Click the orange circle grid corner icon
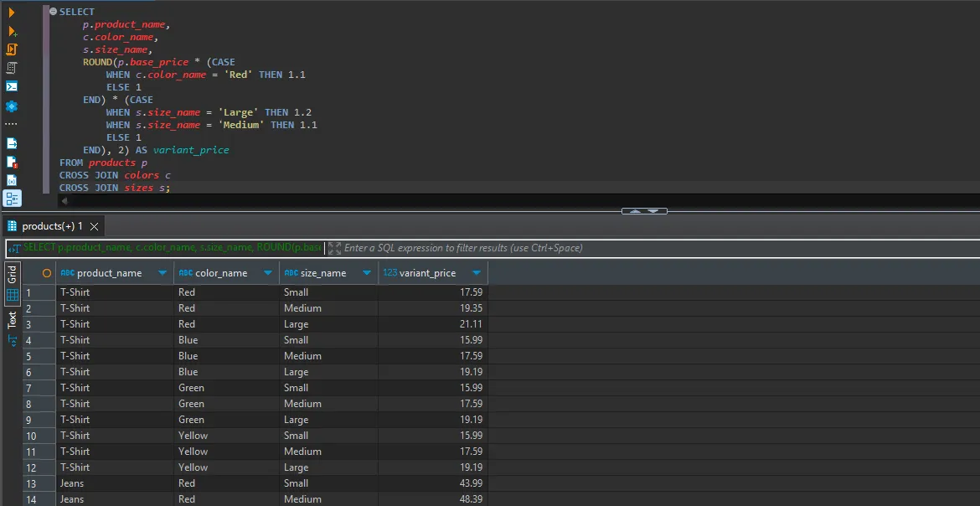 click(46, 273)
